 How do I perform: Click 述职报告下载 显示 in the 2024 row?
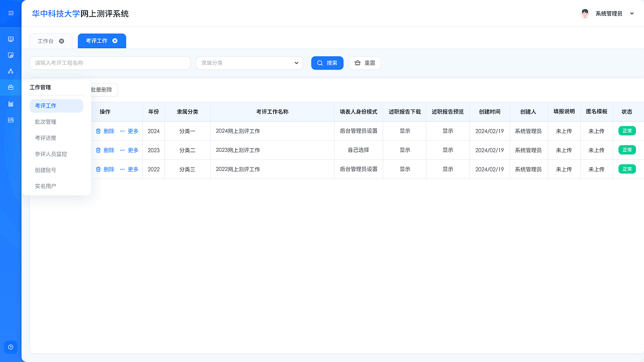click(405, 131)
